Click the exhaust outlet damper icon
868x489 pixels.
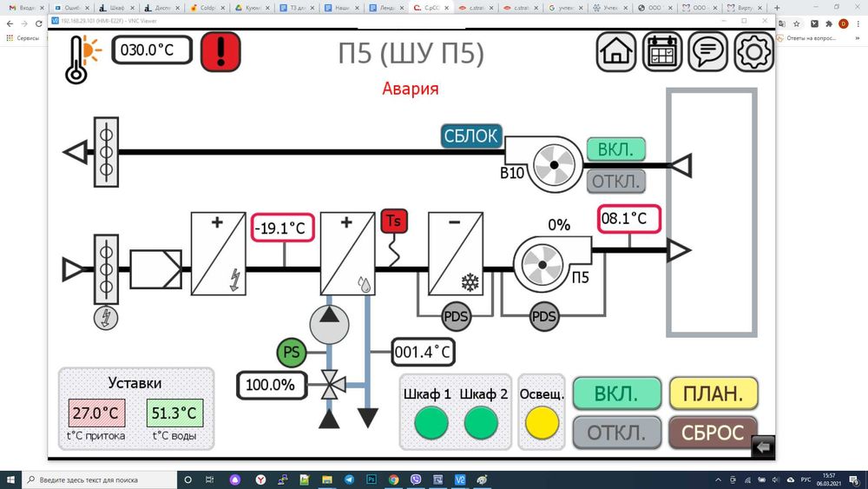(x=106, y=152)
